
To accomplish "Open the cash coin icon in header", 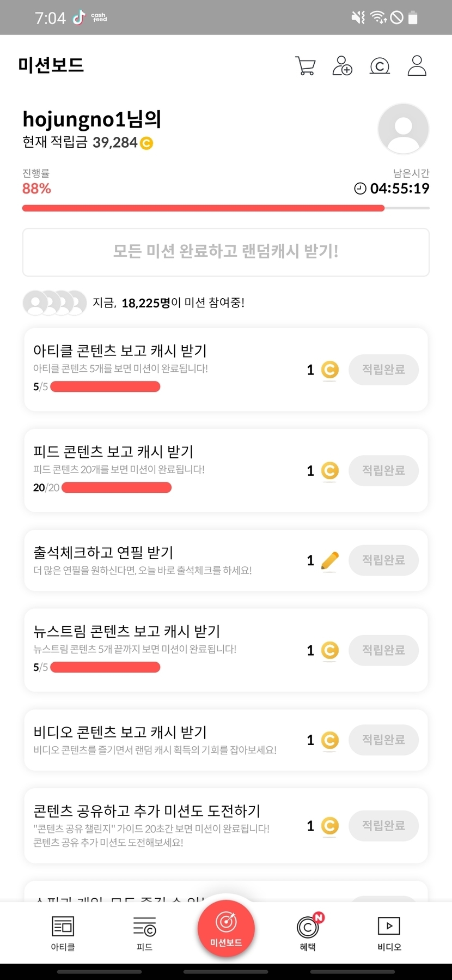I will click(380, 65).
